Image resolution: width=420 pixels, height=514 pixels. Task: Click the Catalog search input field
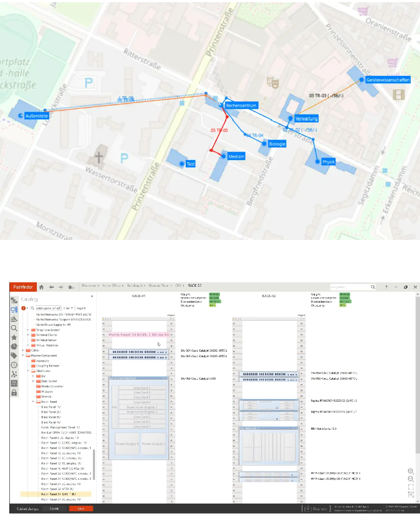click(48, 308)
